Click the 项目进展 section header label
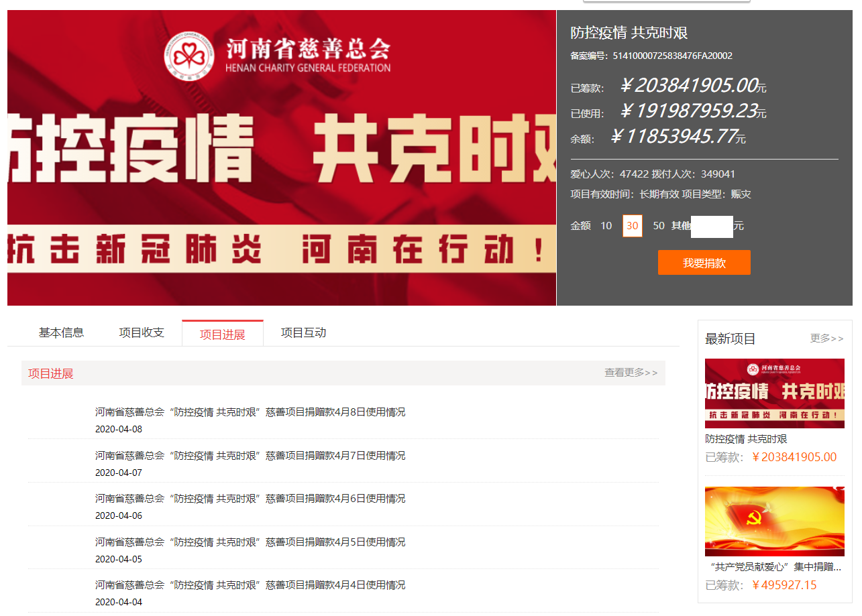Viewport: 862px width, 616px height. point(51,373)
